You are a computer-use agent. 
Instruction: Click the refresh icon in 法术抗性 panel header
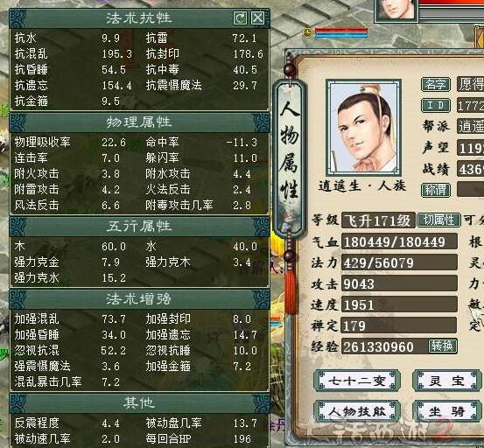click(240, 17)
